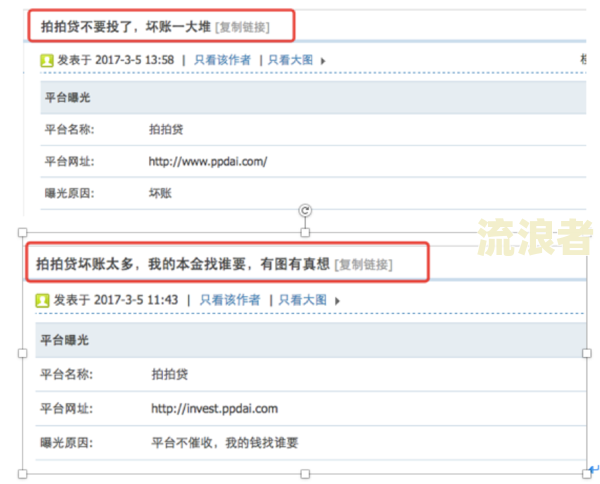Click post title 拍拍贷不要投了，坏账一大堆
Screen dimensions: 600x484
click(126, 27)
